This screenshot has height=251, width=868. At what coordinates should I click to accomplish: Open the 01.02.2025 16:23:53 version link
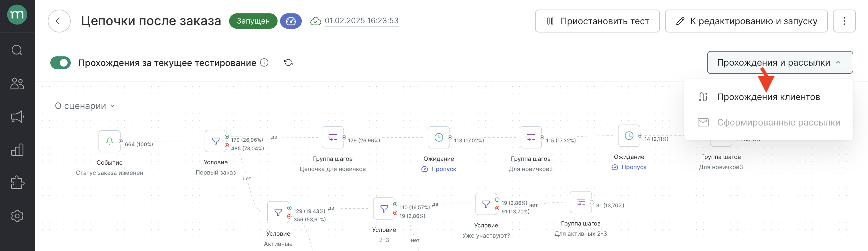(361, 21)
